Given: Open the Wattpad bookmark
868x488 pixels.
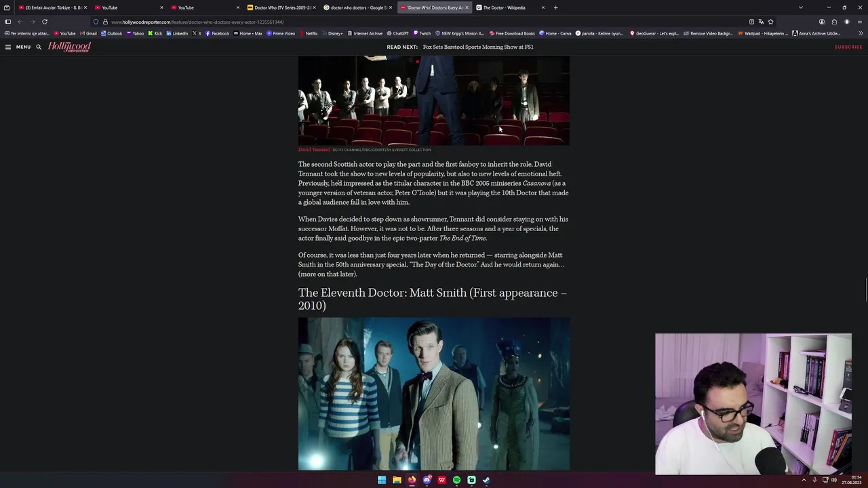Looking at the screenshot, I should pos(763,33).
